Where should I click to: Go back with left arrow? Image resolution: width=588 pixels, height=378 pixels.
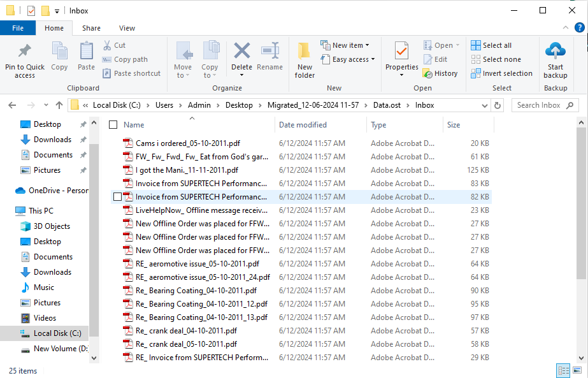pyautogui.click(x=12, y=105)
